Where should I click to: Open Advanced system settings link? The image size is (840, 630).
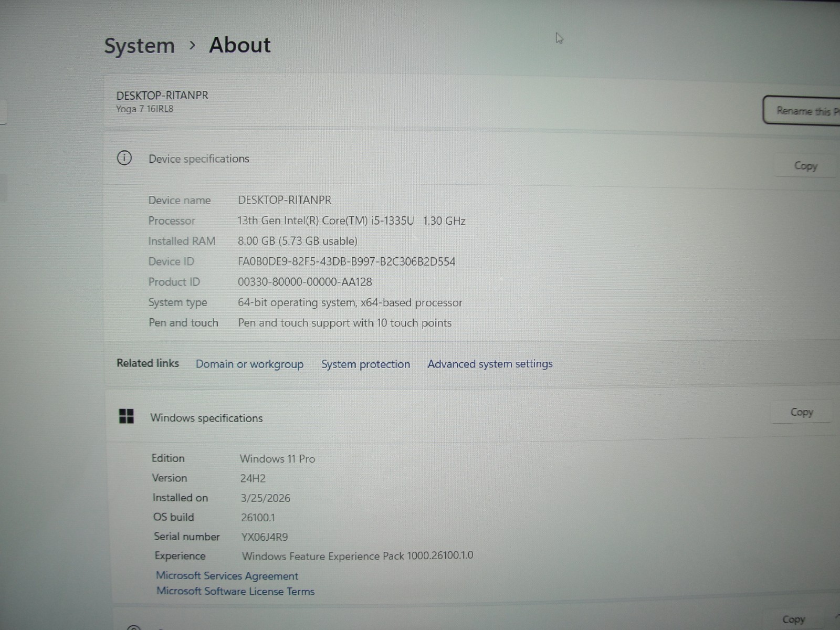point(490,364)
